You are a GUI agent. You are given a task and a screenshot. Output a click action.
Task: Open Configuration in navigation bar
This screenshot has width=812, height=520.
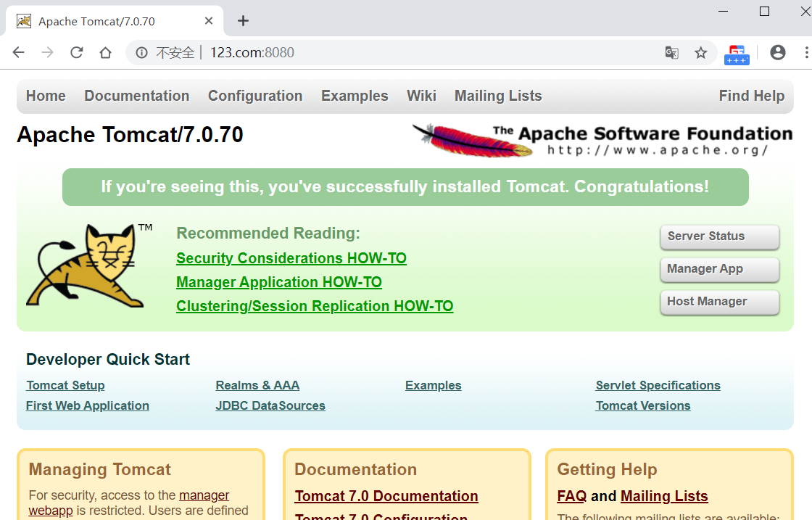tap(255, 96)
